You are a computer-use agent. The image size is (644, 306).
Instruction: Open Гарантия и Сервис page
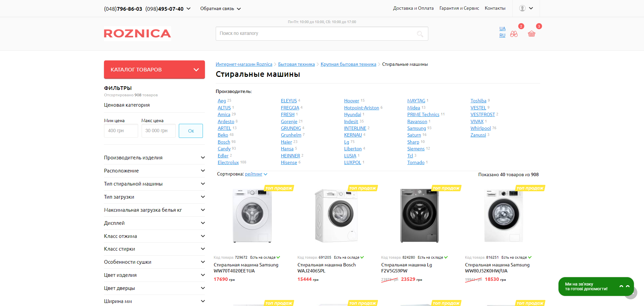[x=459, y=8]
